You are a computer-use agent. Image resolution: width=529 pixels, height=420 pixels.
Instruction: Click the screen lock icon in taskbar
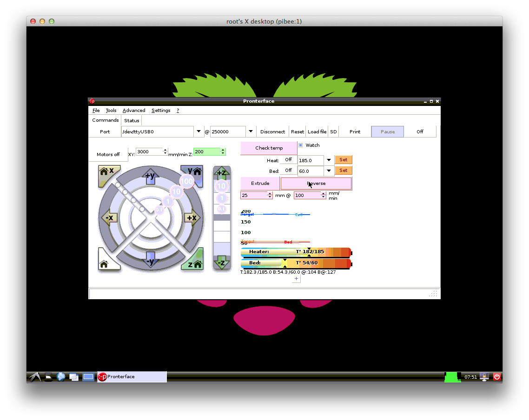tap(484, 377)
